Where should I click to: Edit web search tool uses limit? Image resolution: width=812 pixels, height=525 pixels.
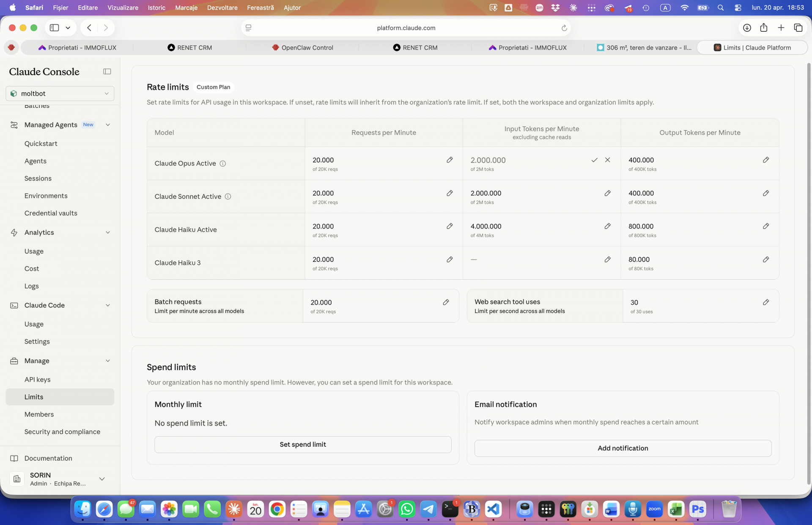click(x=765, y=302)
